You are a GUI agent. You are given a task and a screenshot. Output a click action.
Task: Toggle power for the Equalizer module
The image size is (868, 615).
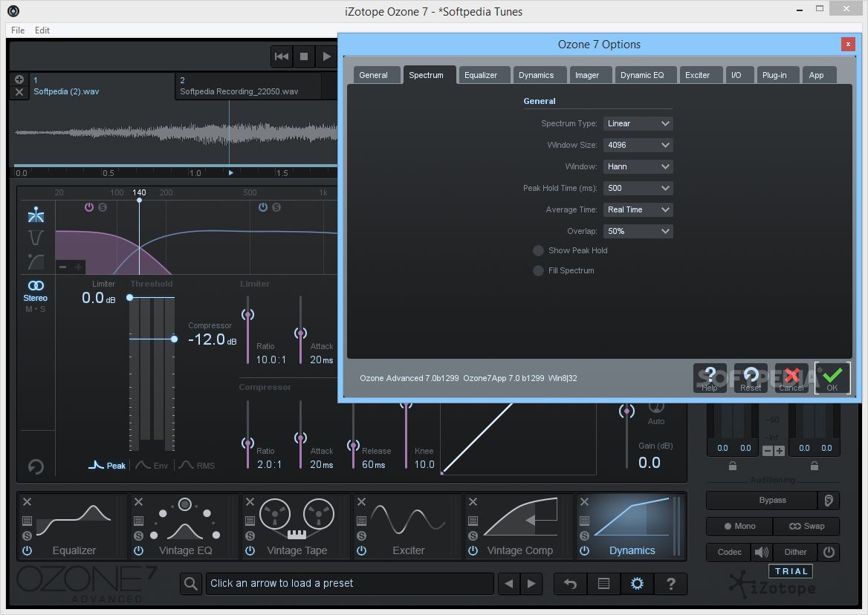(27, 551)
